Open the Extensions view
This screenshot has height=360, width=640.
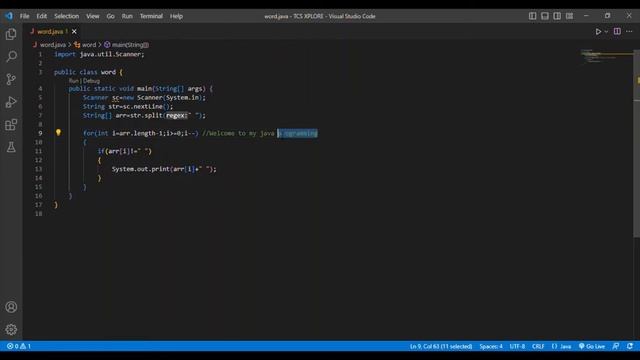11,124
